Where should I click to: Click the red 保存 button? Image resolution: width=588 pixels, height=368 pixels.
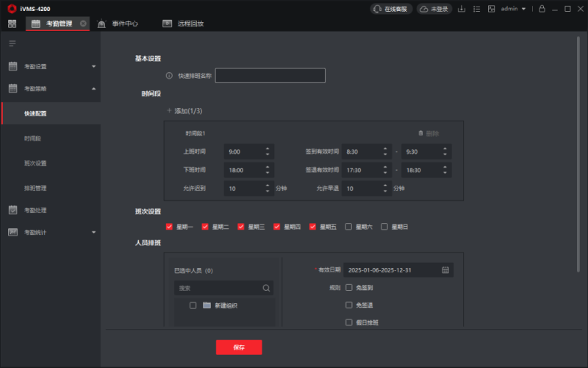[x=238, y=347]
